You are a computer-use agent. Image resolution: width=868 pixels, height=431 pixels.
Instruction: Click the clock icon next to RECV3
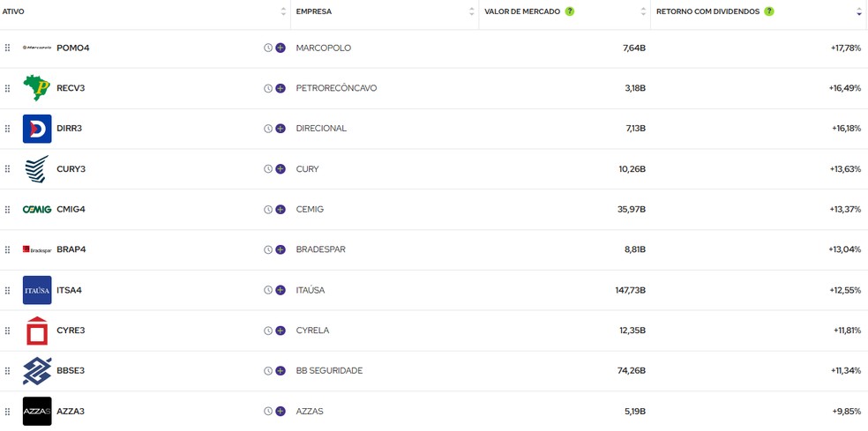pyautogui.click(x=268, y=88)
